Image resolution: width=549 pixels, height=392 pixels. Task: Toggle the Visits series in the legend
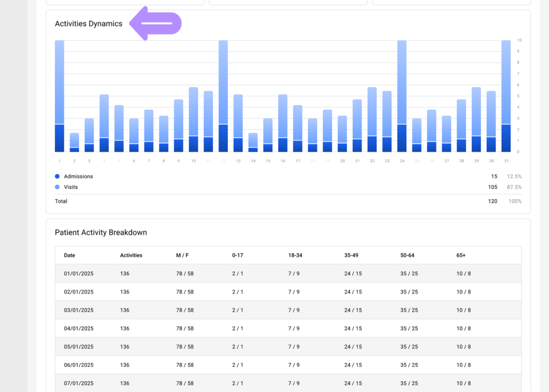coord(70,187)
